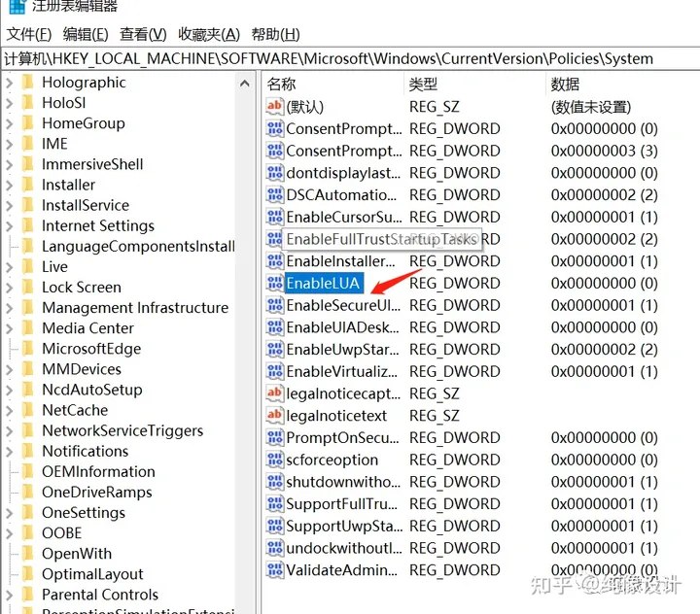
Task: Select the LanguageComponentsInstall folder icon
Action: point(27,247)
